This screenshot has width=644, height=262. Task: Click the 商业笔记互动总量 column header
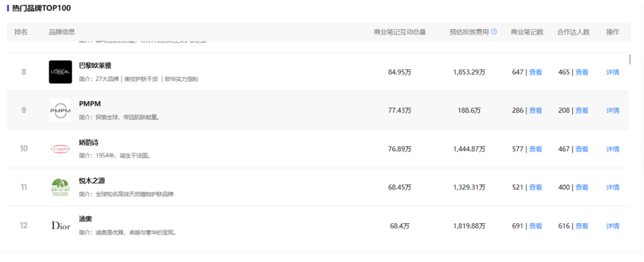(400, 32)
